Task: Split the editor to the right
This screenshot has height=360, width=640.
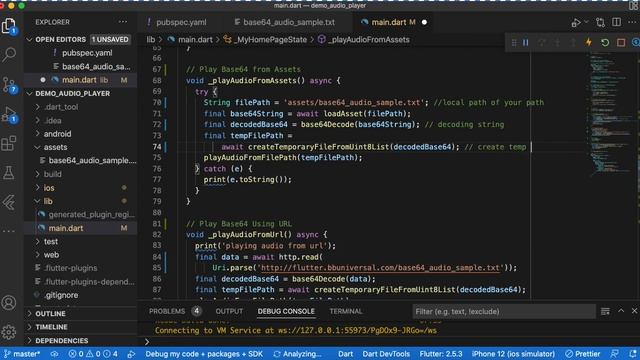Action: pyautogui.click(x=616, y=22)
